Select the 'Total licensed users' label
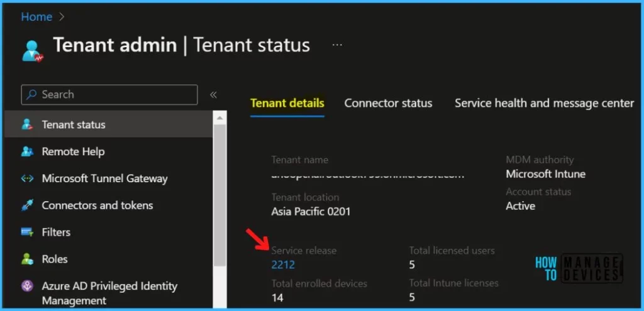Image resolution: width=644 pixels, height=311 pixels. pos(452,250)
